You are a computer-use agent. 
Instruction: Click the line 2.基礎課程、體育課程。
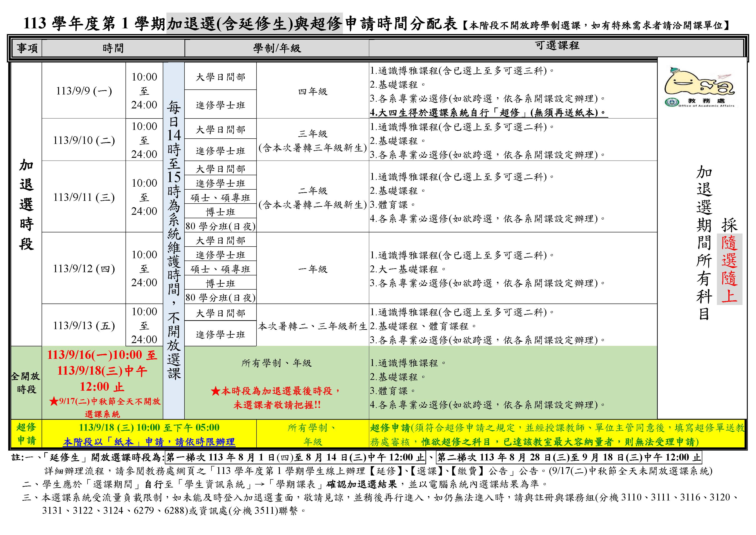point(423,326)
